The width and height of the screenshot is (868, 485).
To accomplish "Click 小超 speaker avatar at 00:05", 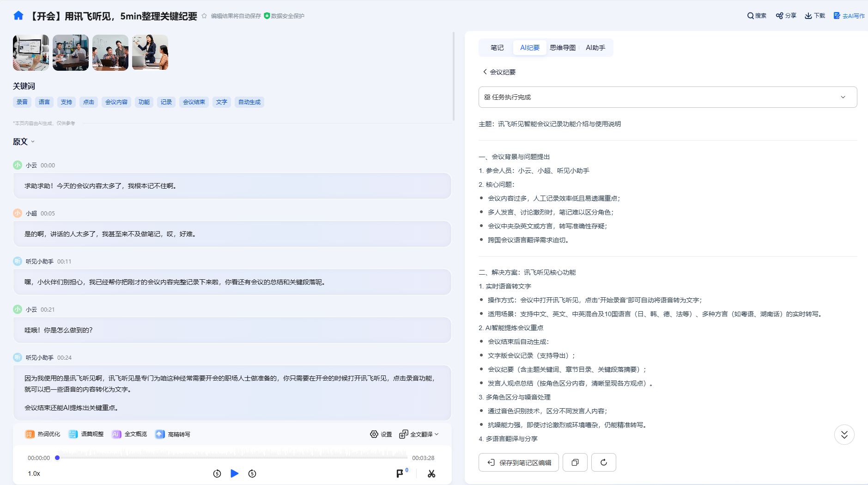I will click(x=18, y=213).
